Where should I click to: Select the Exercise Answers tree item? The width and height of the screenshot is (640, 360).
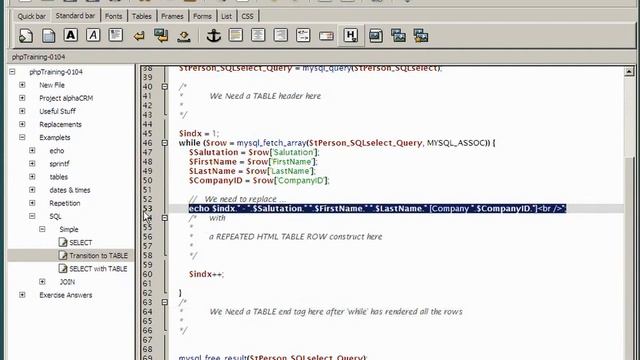(66, 295)
